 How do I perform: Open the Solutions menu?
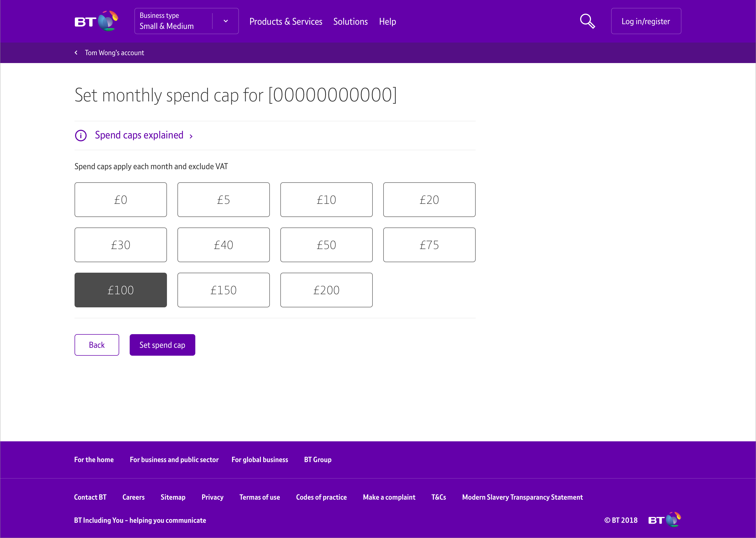coord(350,22)
